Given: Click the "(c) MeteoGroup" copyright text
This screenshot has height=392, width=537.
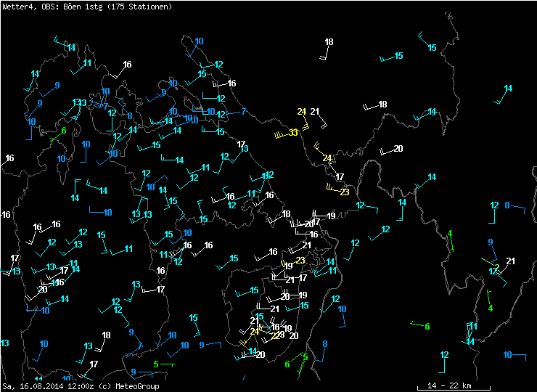Looking at the screenshot, I should (x=128, y=386).
